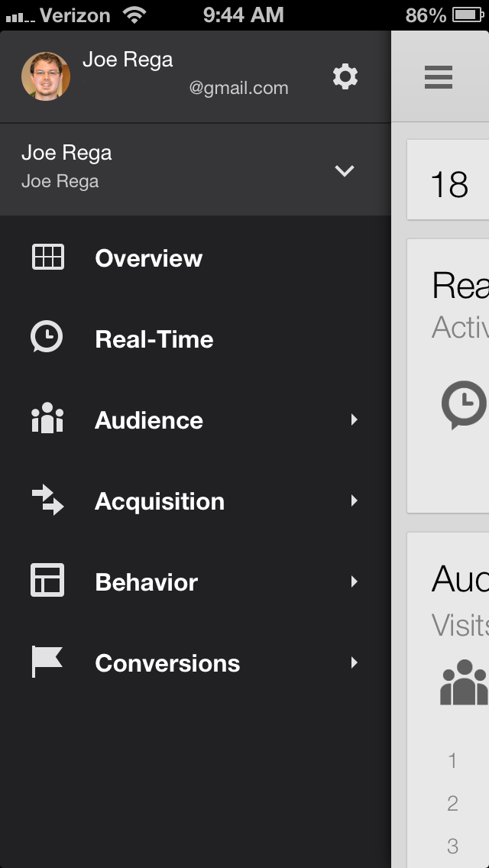Tap the Behavior layout icon
This screenshot has height=868, width=489.
click(x=47, y=581)
